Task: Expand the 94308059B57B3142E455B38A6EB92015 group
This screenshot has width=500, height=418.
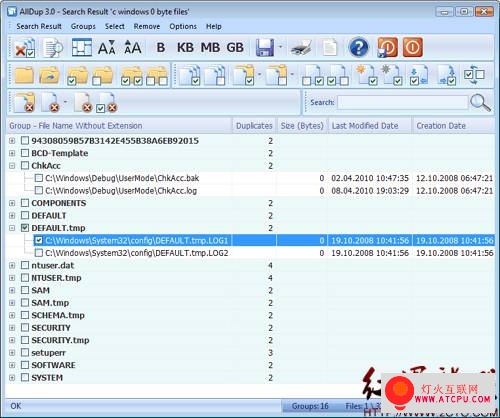Action: (12, 141)
